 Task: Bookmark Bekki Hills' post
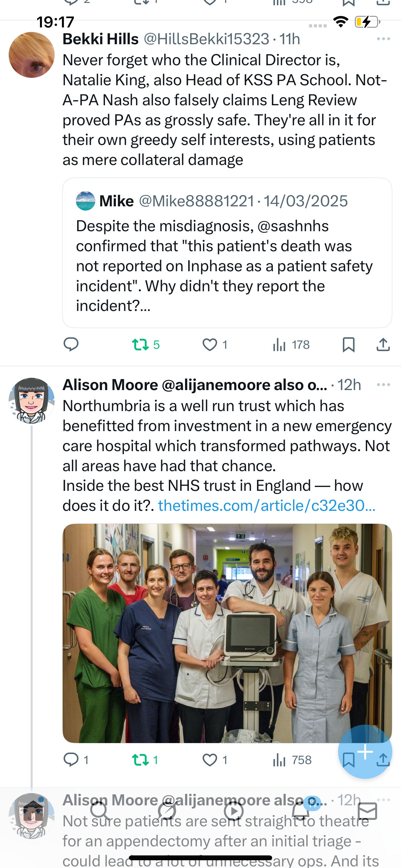[348, 344]
